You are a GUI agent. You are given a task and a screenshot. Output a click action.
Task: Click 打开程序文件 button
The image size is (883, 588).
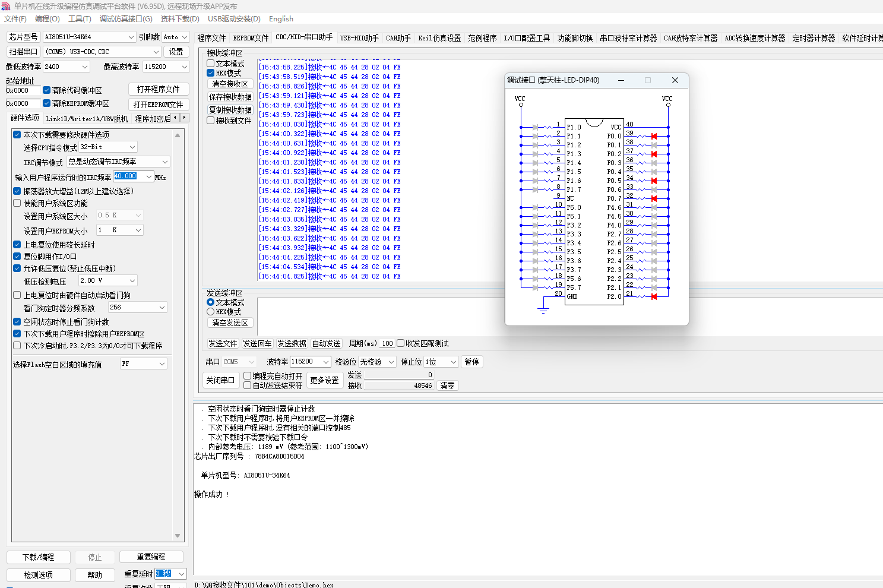pyautogui.click(x=159, y=89)
